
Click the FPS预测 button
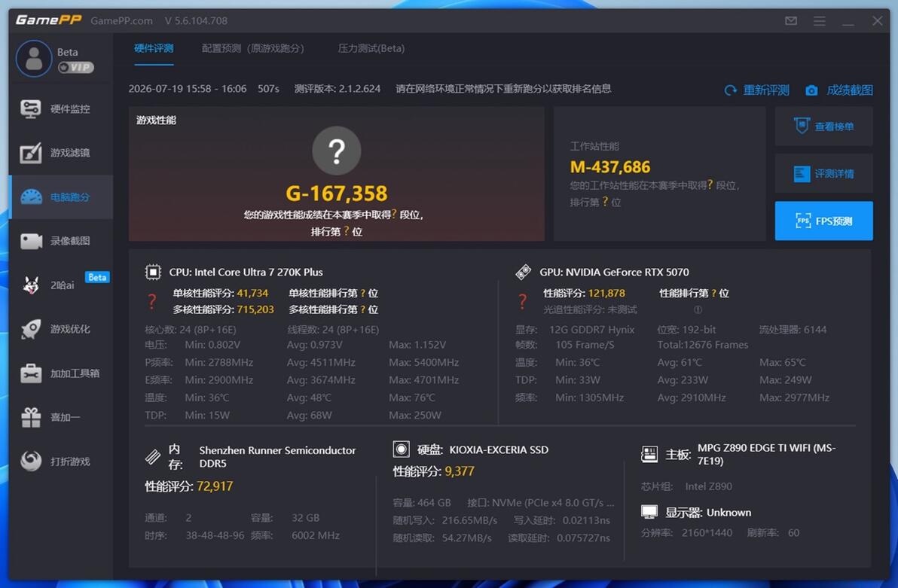point(823,221)
